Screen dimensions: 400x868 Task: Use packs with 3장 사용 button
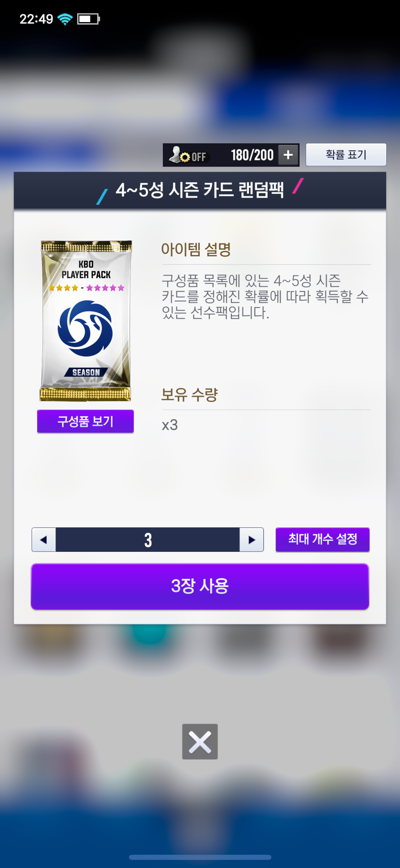pos(200,586)
